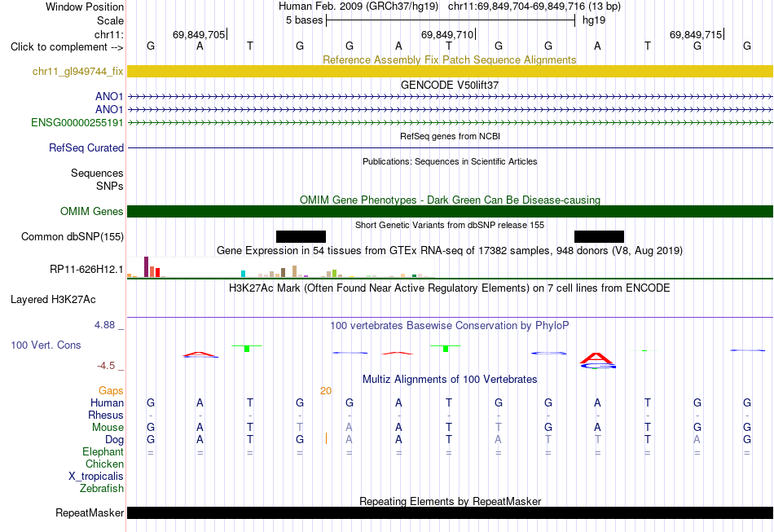Click the GTEx tissue expression bar chart
Image resolution: width=774 pixels, height=532 pixels.
(x=280, y=267)
